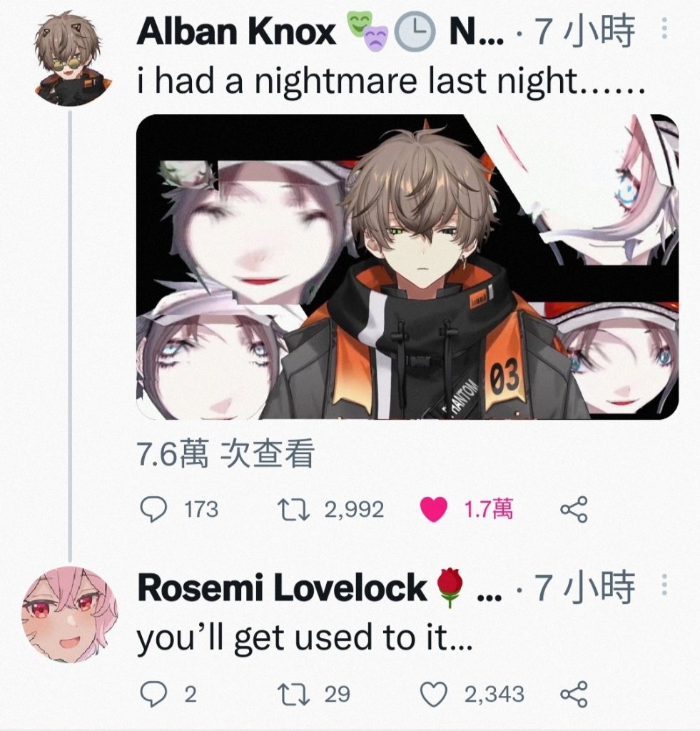View the 7.6萬 次查看 view count
Image resolution: width=700 pixels, height=731 pixels.
click(225, 453)
